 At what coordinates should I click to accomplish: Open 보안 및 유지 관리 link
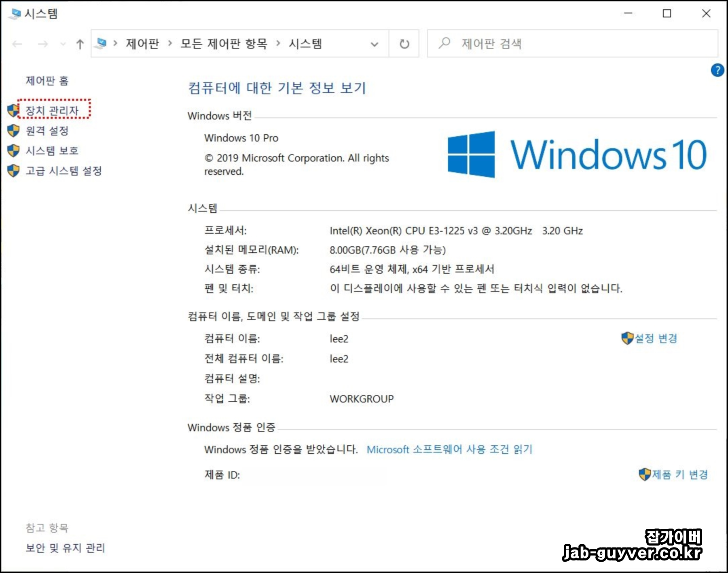[66, 548]
